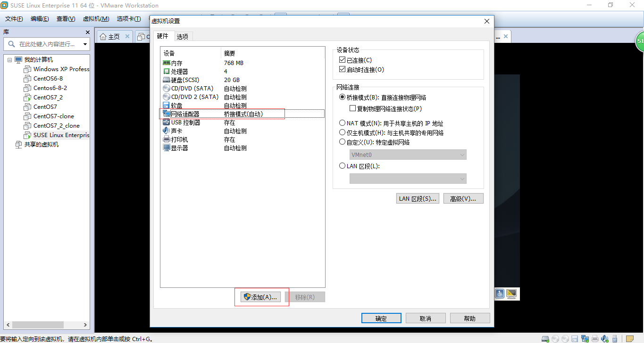Click the library panel horizontal scrollbar
Viewport: 644px width, 343px height.
point(46,325)
